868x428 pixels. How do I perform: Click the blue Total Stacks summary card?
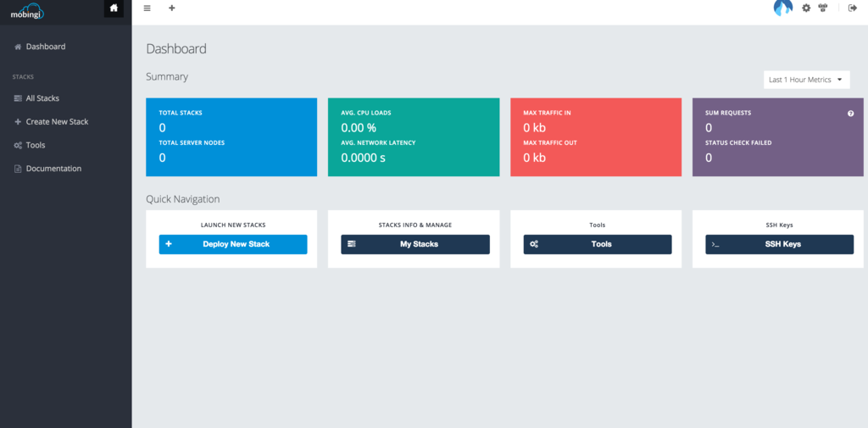[231, 137]
